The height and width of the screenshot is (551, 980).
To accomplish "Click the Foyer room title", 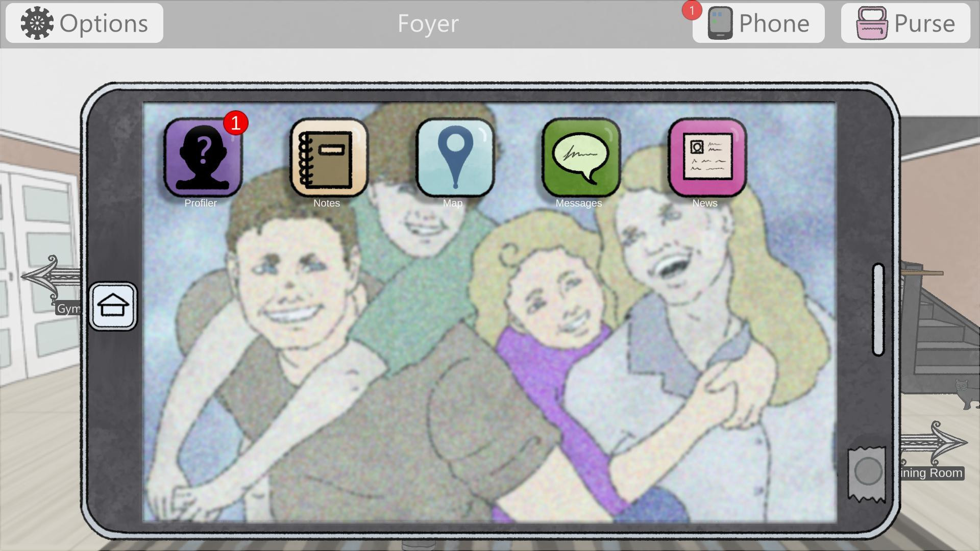I will (x=428, y=23).
